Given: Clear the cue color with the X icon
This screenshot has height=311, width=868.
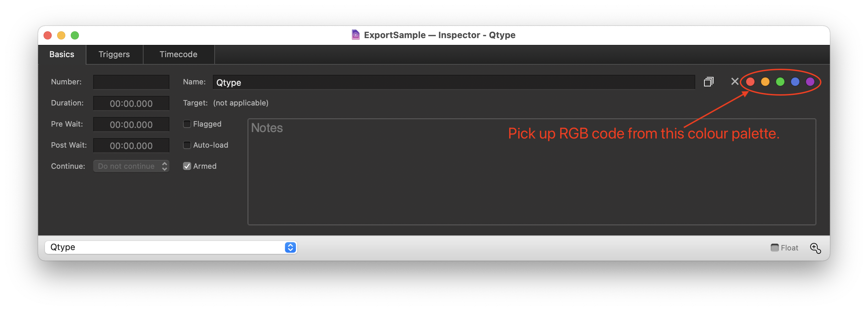Looking at the screenshot, I should click(734, 81).
